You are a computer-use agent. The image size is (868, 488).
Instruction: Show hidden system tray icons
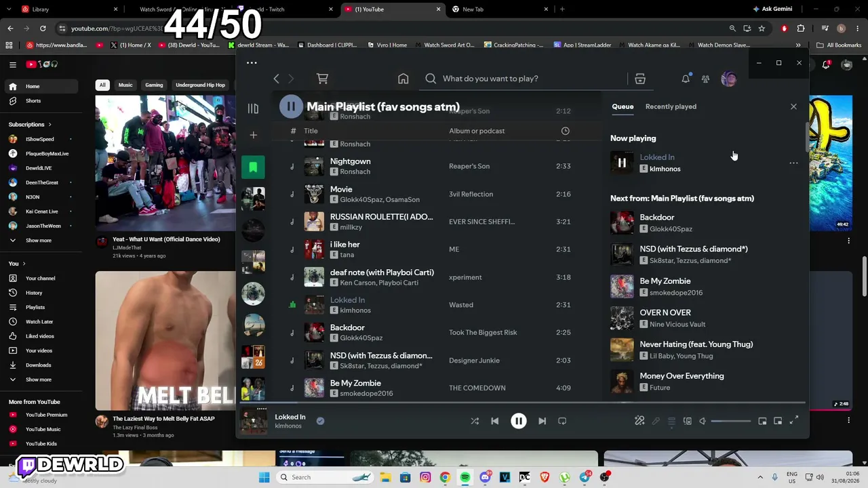[759, 477]
